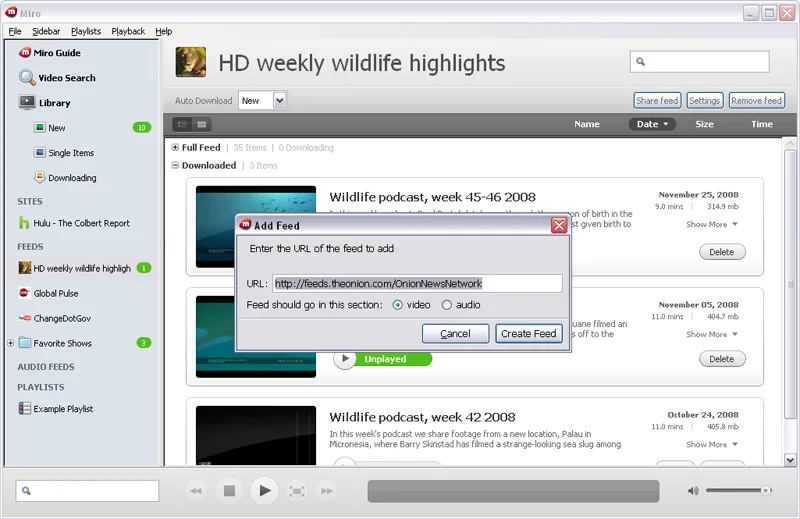The height and width of the screenshot is (519, 800).
Task: Click the Create Feed button
Action: coord(529,333)
